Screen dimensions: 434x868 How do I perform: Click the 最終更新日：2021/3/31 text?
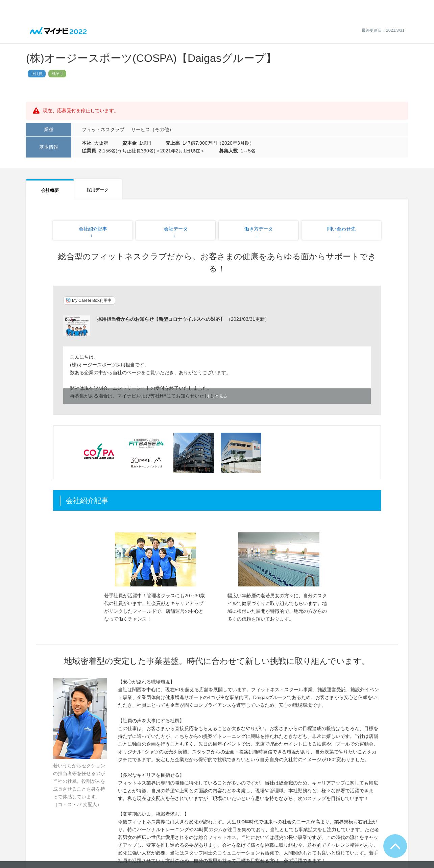tap(383, 30)
